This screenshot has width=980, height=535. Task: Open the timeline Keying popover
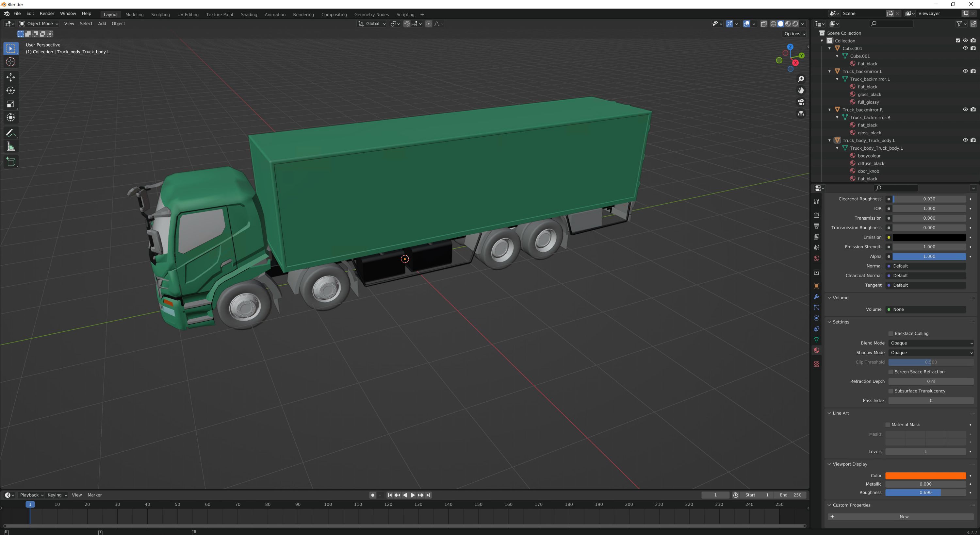pyautogui.click(x=57, y=495)
